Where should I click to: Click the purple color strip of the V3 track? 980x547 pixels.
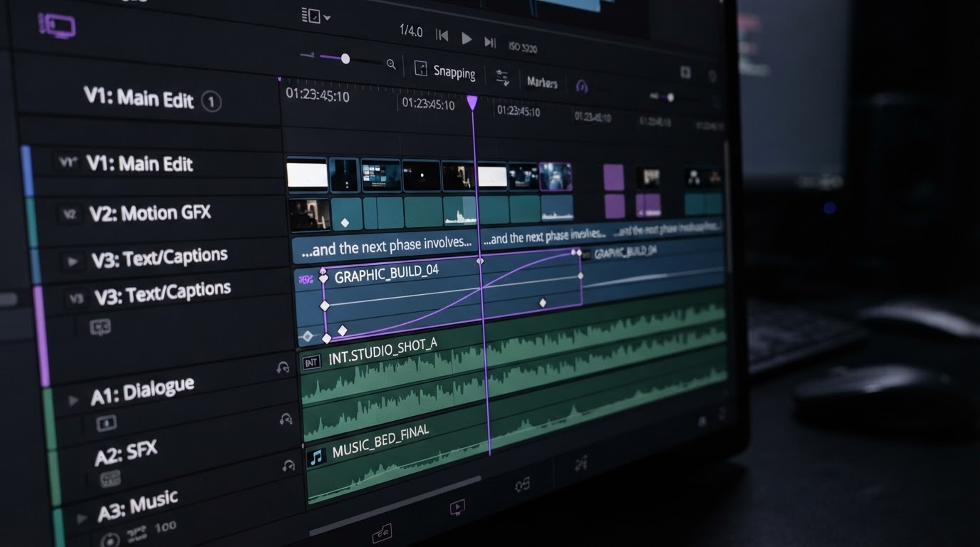(41, 336)
